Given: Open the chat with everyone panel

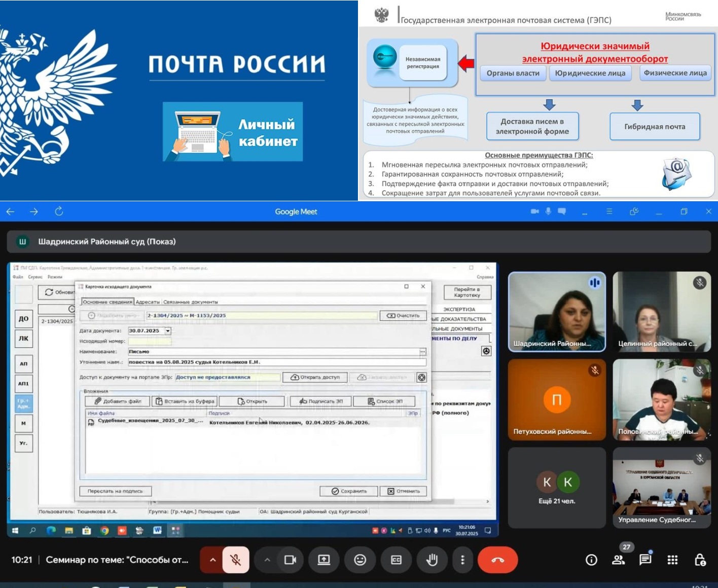Looking at the screenshot, I should (x=645, y=560).
